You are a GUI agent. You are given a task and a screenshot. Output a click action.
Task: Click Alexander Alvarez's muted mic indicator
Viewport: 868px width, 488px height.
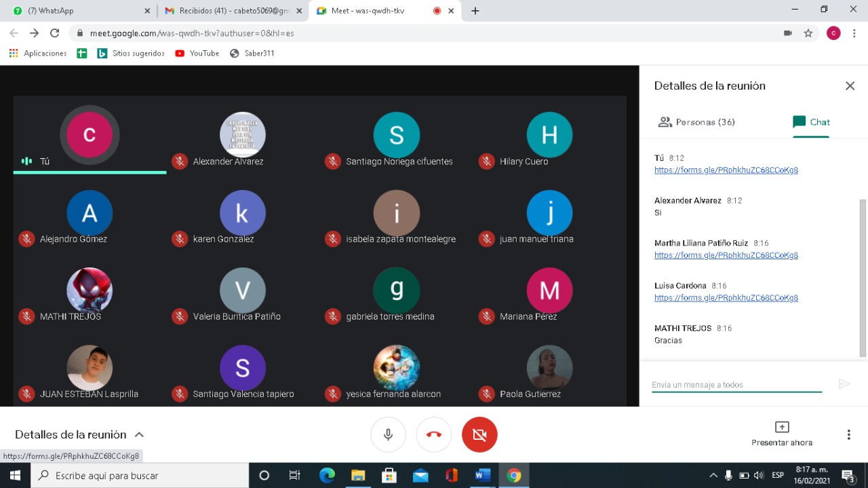click(x=180, y=162)
